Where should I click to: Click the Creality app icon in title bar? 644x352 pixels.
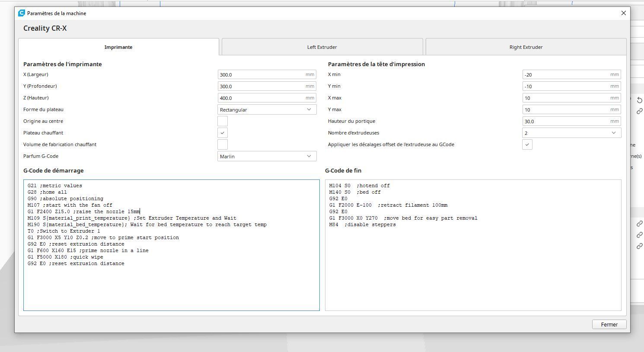click(21, 13)
